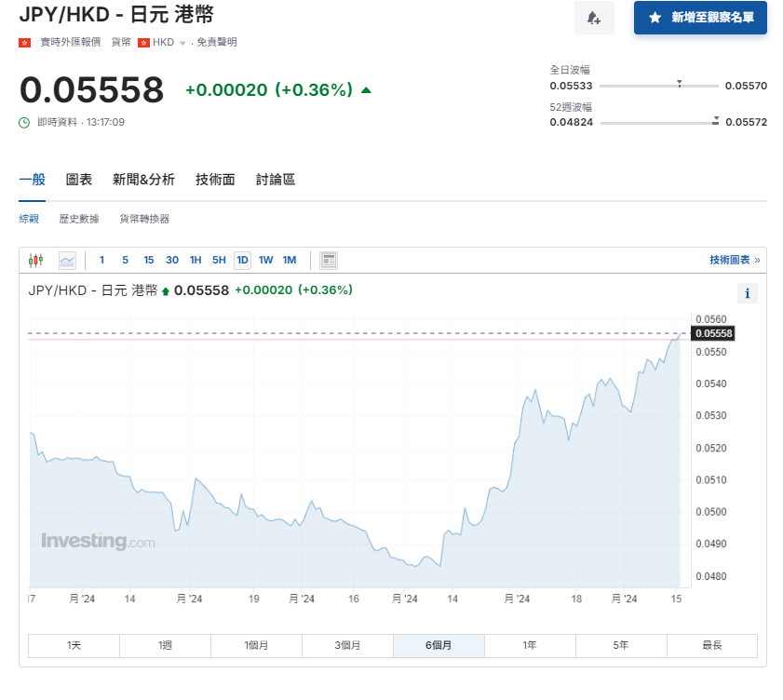The height and width of the screenshot is (700, 783).
Task: Click the chart information 'i' icon
Action: click(747, 293)
